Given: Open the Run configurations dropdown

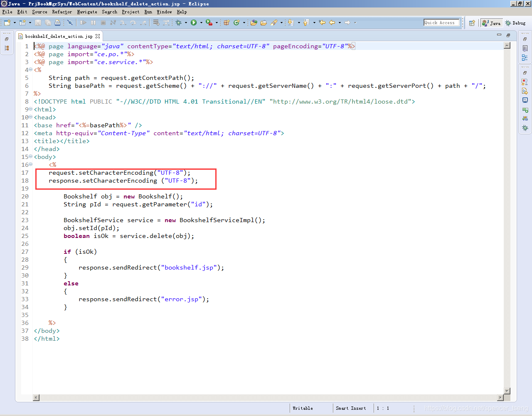Looking at the screenshot, I should click(201, 22).
